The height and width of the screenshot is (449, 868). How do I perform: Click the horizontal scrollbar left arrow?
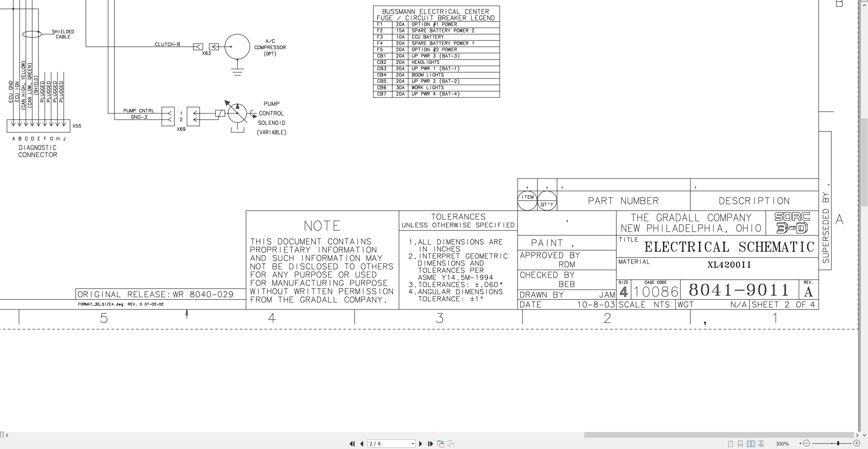coord(7,435)
